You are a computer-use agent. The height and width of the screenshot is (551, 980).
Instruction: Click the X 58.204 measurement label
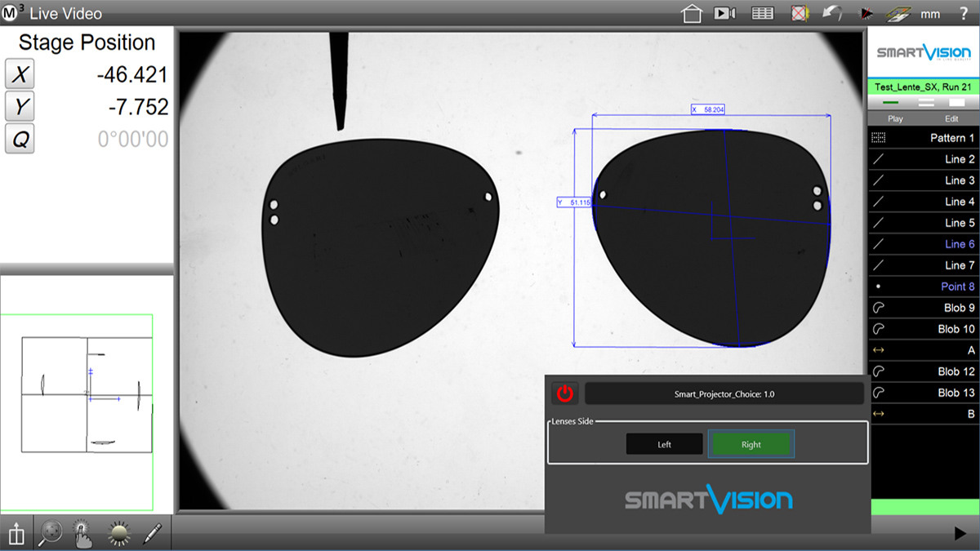[x=708, y=109]
